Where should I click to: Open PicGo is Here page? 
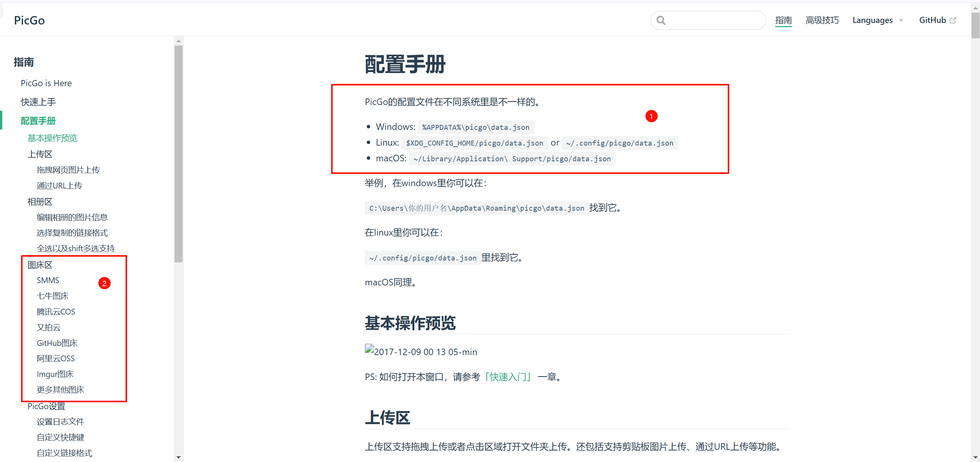[x=46, y=83]
